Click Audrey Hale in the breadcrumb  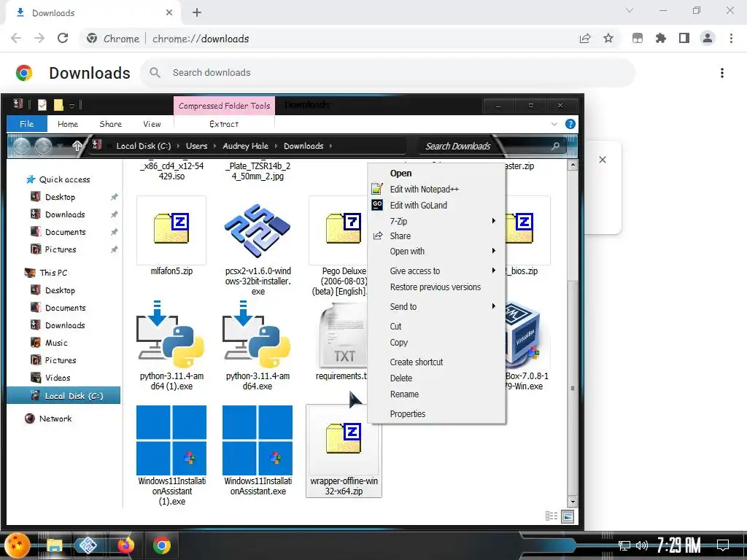245,146
